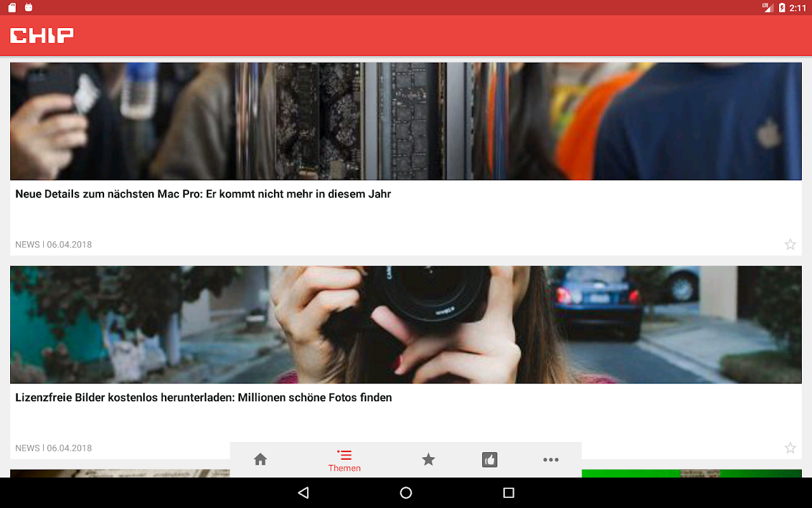This screenshot has width=812, height=508.
Task: Read 'Neue Details zum nächsten Mac Pro' headline
Action: click(x=203, y=194)
